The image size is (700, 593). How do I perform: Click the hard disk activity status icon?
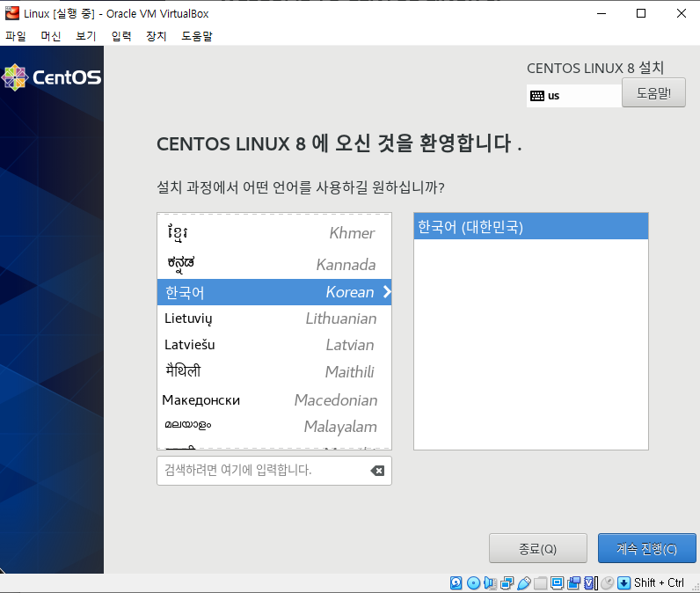pyautogui.click(x=456, y=582)
